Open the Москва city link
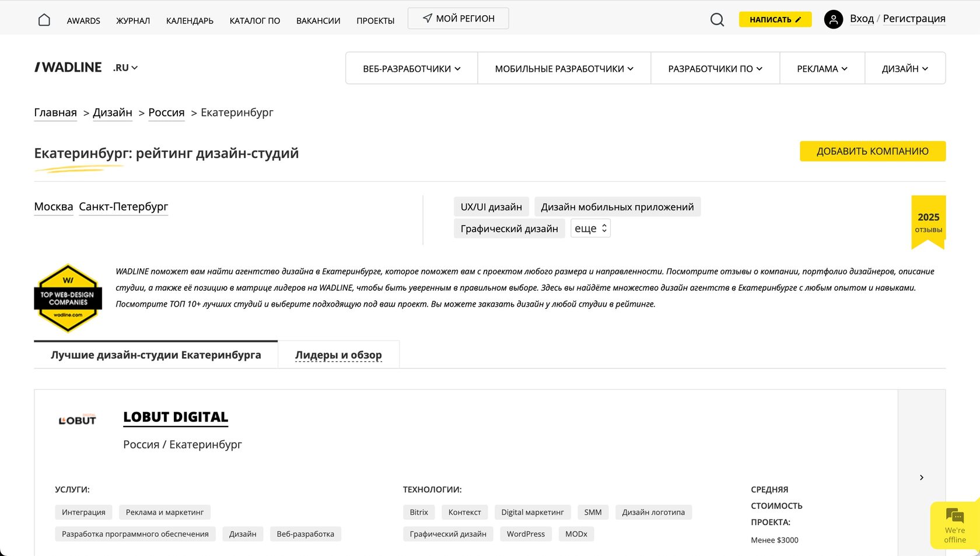 [x=54, y=206]
